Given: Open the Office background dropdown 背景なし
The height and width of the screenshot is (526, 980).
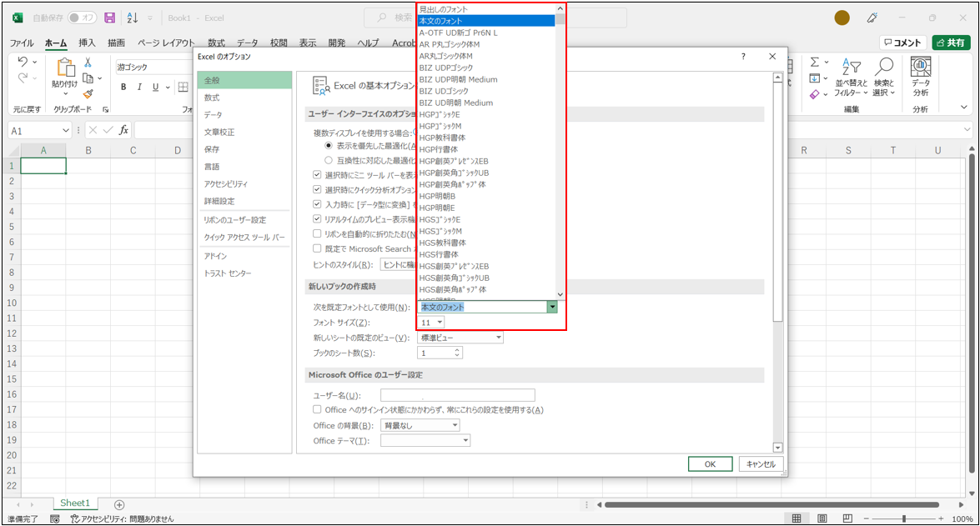Looking at the screenshot, I should click(x=420, y=425).
